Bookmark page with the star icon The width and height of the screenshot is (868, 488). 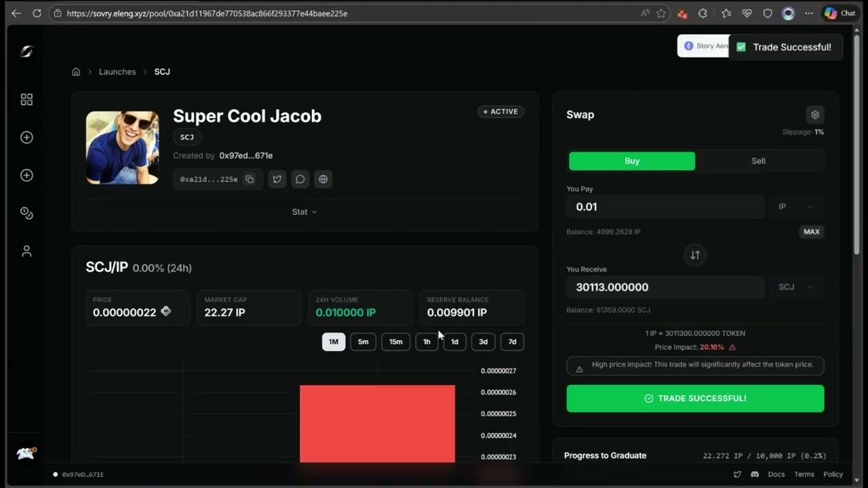[x=661, y=13]
